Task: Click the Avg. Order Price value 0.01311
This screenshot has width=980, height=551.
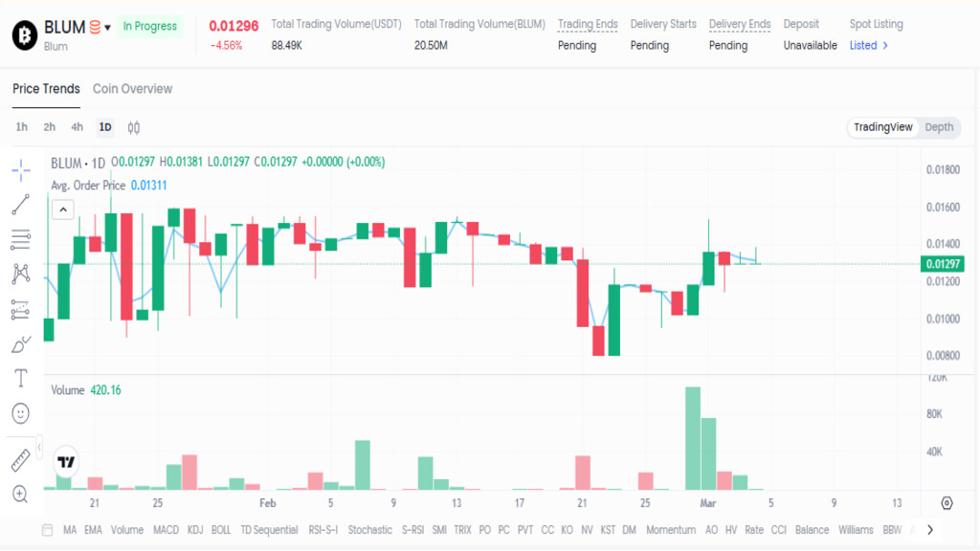Action: tap(148, 186)
